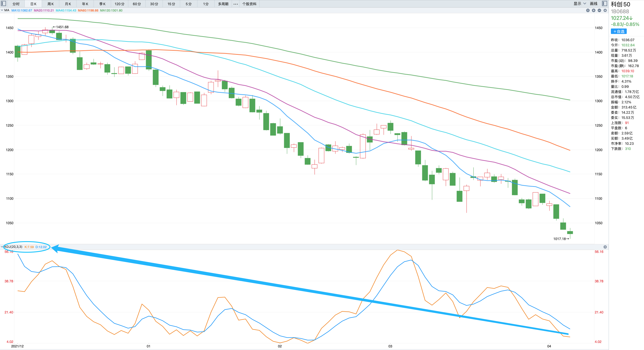The height and width of the screenshot is (350, 644).
Task: Select the 多周期 multi-period tab
Action: [223, 4]
